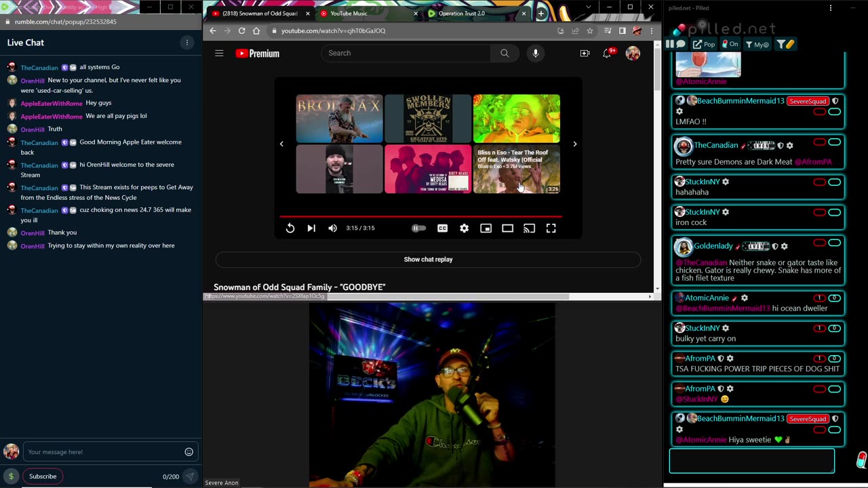The image size is (868, 488).
Task: Open Chrome media controls icon
Action: (608, 30)
